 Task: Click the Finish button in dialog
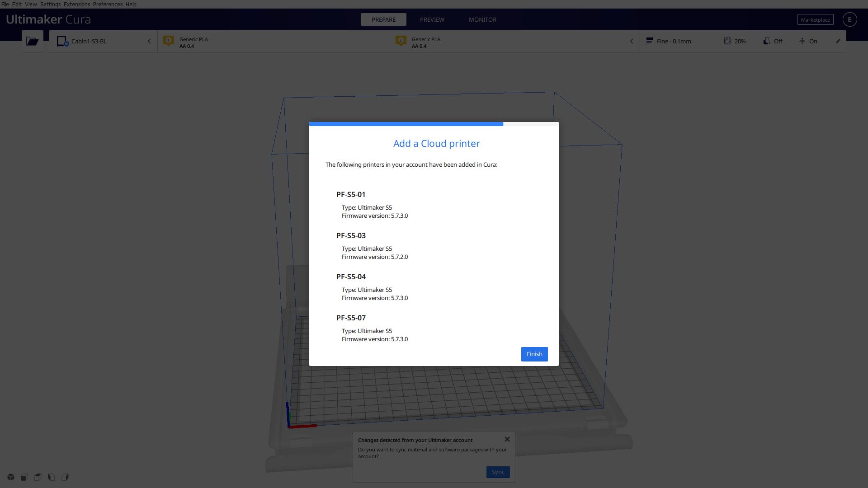pyautogui.click(x=534, y=354)
